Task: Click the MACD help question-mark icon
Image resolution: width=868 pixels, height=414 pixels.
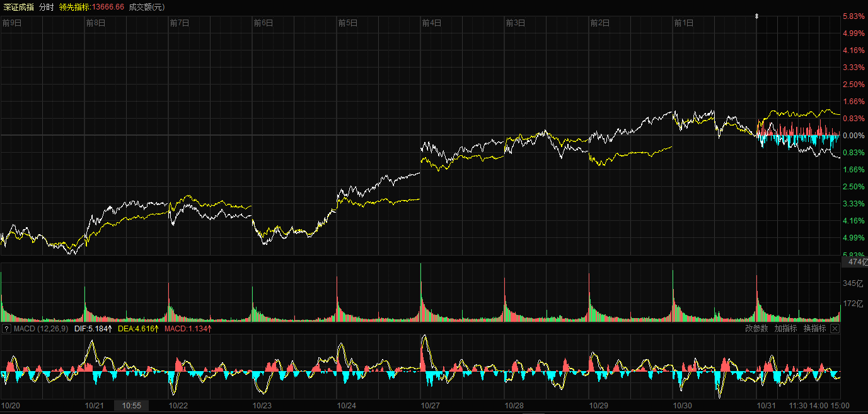Action: point(7,329)
